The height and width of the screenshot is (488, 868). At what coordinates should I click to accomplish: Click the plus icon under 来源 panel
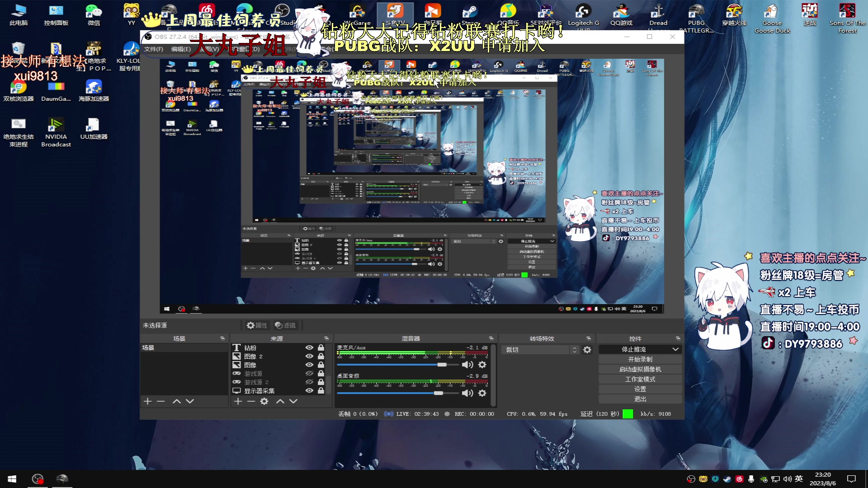click(238, 401)
